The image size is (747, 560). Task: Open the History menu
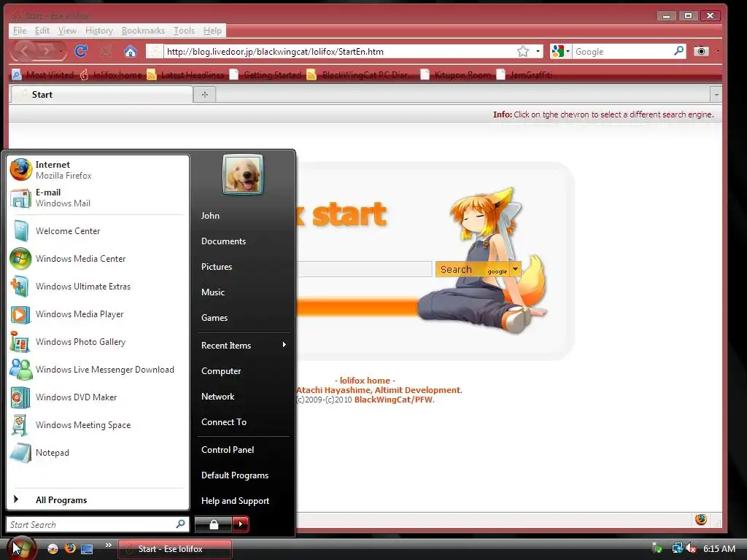[99, 31]
